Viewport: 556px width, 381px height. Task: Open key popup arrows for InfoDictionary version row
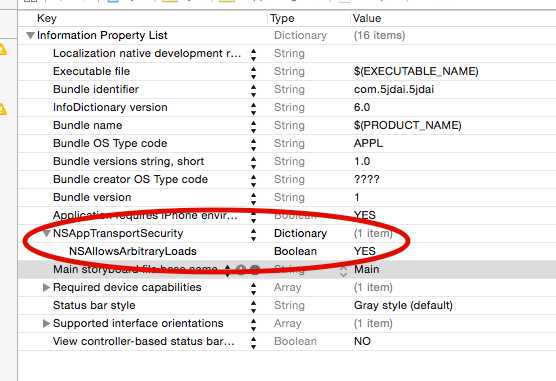pyautogui.click(x=253, y=108)
